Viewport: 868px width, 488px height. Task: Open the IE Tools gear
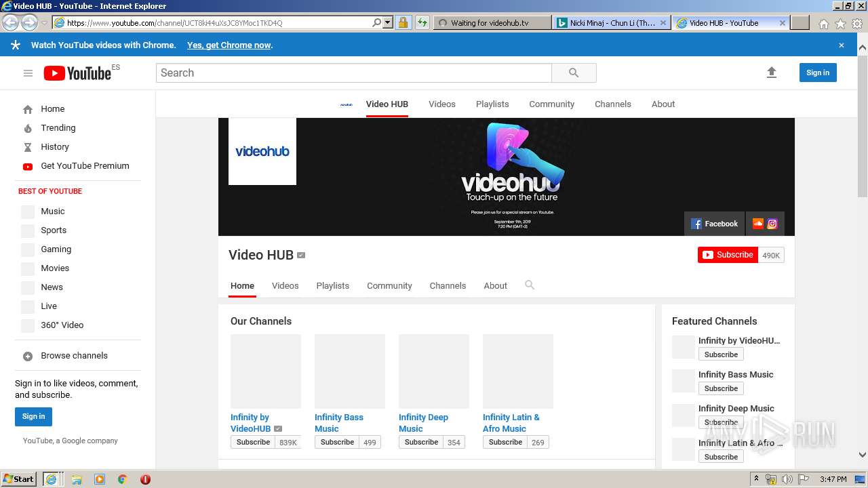pos(856,23)
